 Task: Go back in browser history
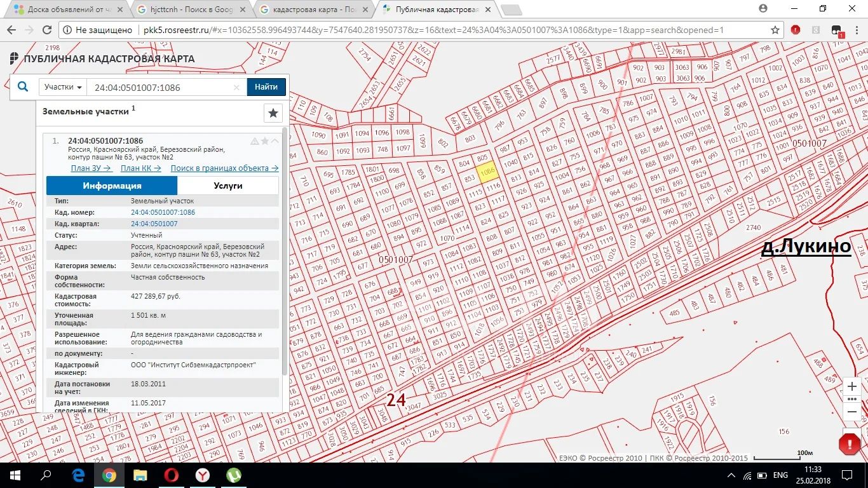[x=11, y=30]
